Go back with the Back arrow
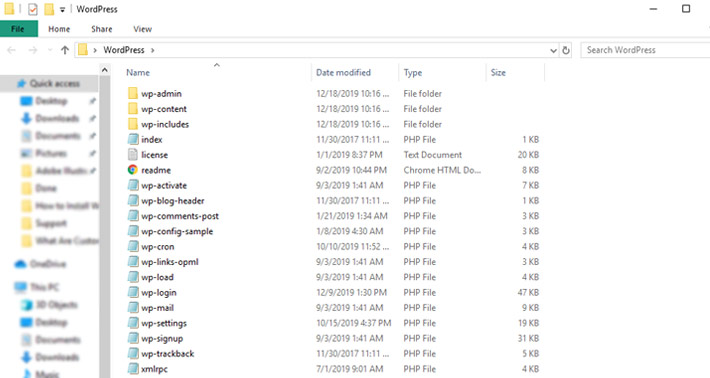Viewport: 710px width, 378px height. (12, 50)
